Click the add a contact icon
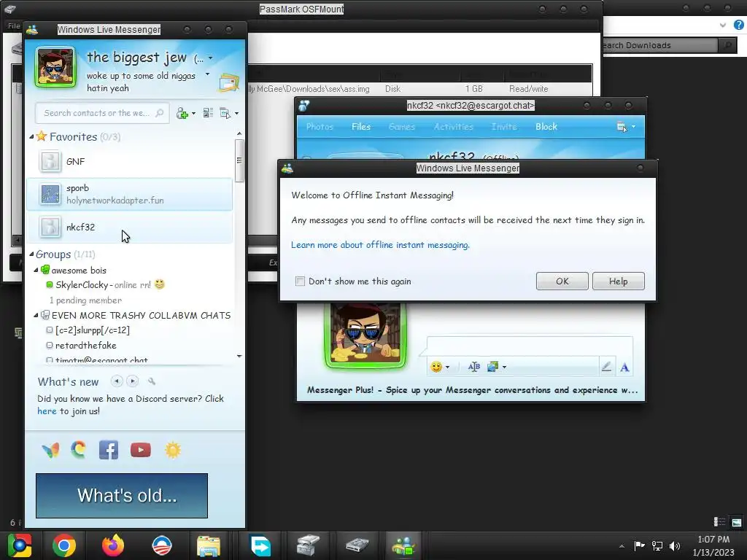This screenshot has width=747, height=560. point(182,113)
